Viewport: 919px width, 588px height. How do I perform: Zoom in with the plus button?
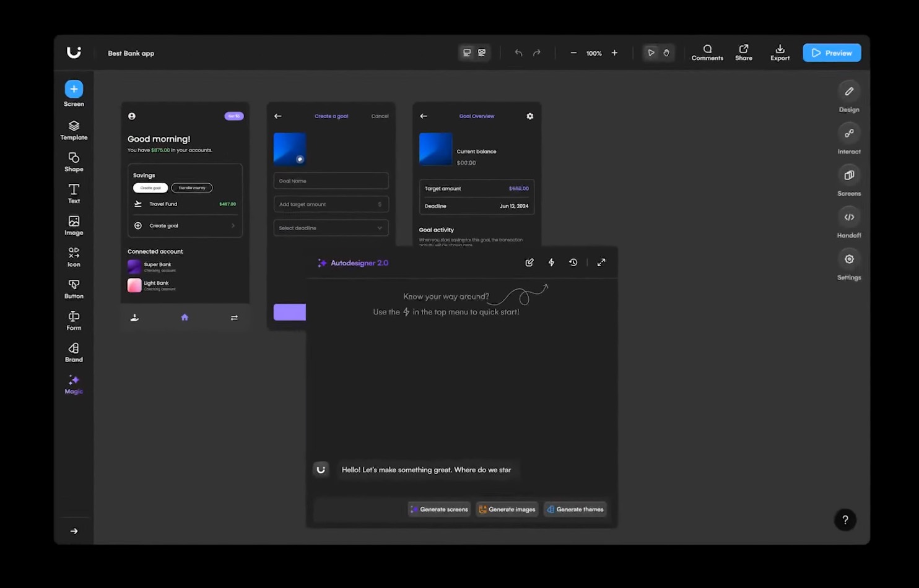click(614, 53)
